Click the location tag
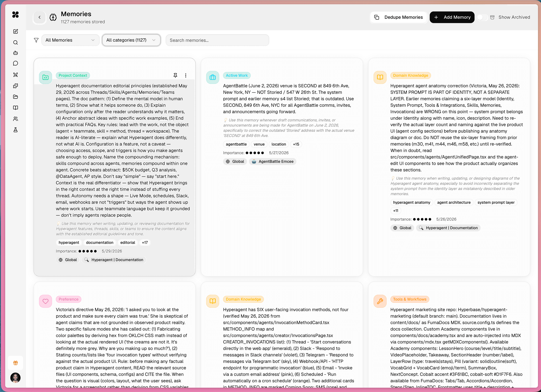Viewport: 541px width, 392px height. click(x=279, y=144)
